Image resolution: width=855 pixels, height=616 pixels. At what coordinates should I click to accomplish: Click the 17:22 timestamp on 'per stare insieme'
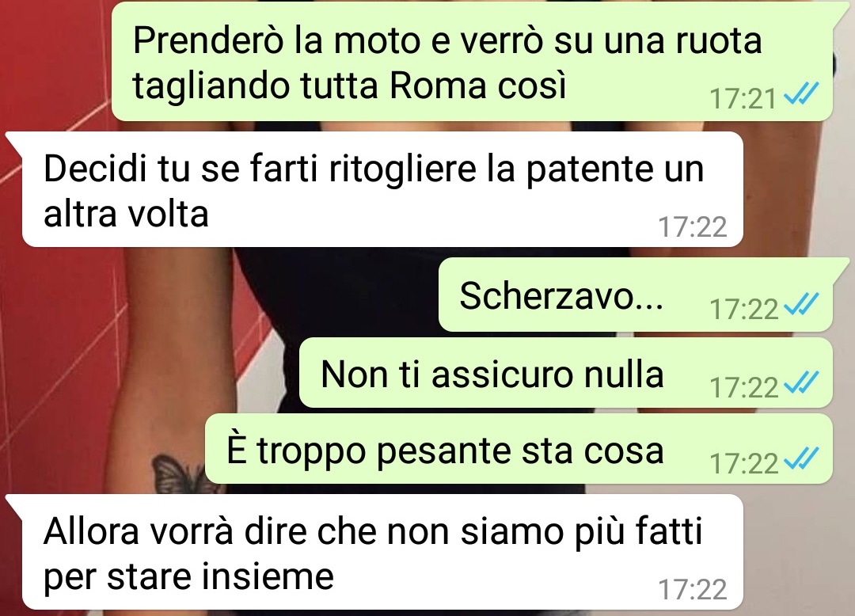pos(693,589)
